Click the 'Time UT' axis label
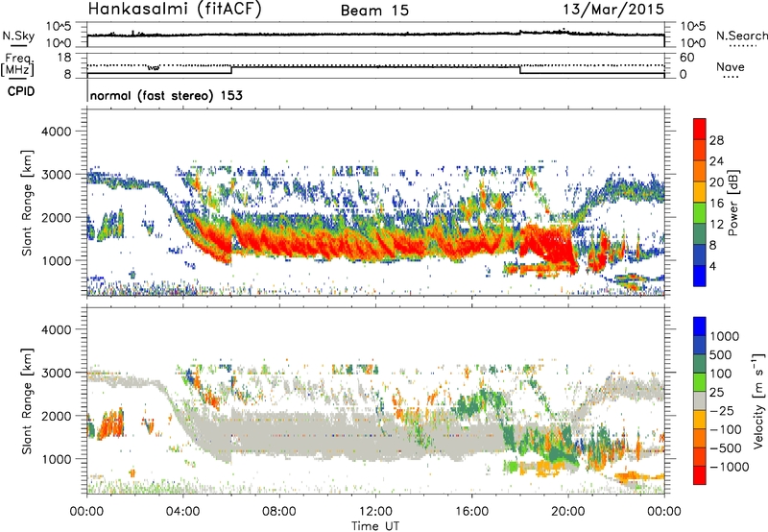Image resolution: width=768 pixels, height=532 pixels. click(x=375, y=526)
